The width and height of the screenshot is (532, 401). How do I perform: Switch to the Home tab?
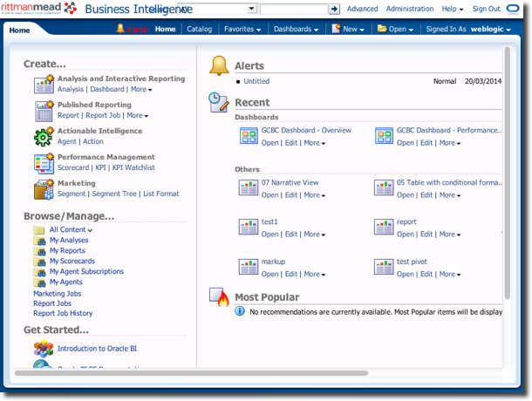(x=19, y=30)
